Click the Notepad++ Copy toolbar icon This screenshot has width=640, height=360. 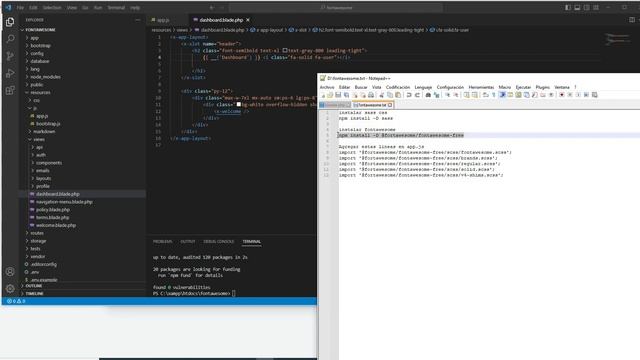click(390, 95)
